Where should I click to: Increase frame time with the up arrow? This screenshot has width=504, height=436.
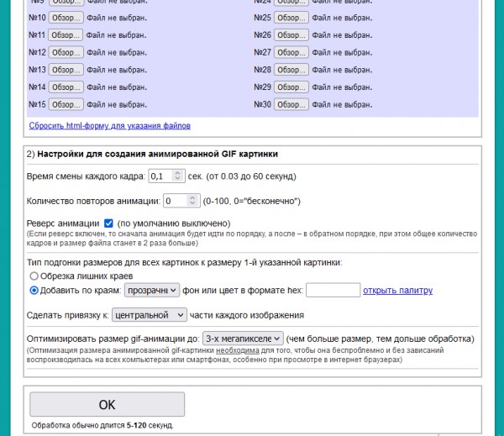point(177,173)
